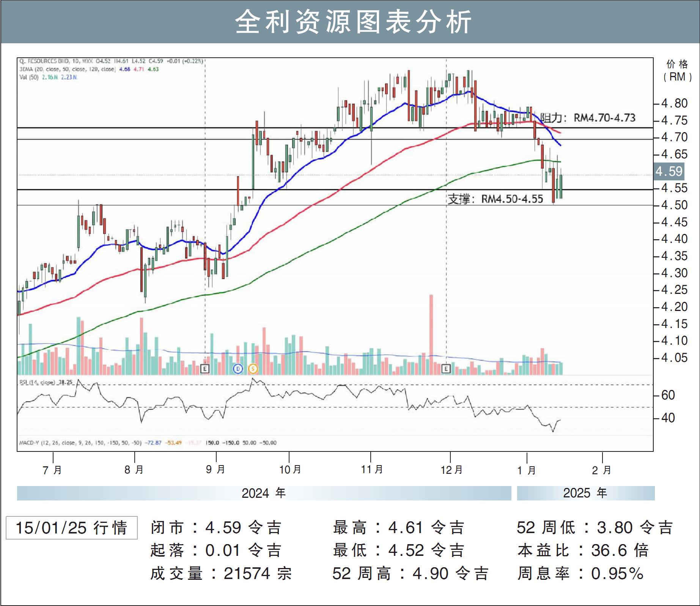Click the 'E' earnings marker near December
This screenshot has width=700, height=606.
[446, 368]
